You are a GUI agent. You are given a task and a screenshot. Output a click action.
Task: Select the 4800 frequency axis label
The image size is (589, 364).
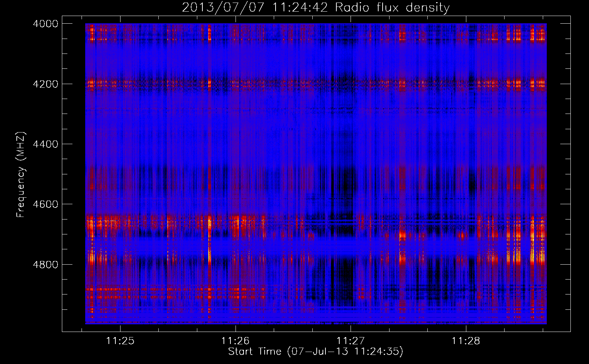click(x=46, y=264)
